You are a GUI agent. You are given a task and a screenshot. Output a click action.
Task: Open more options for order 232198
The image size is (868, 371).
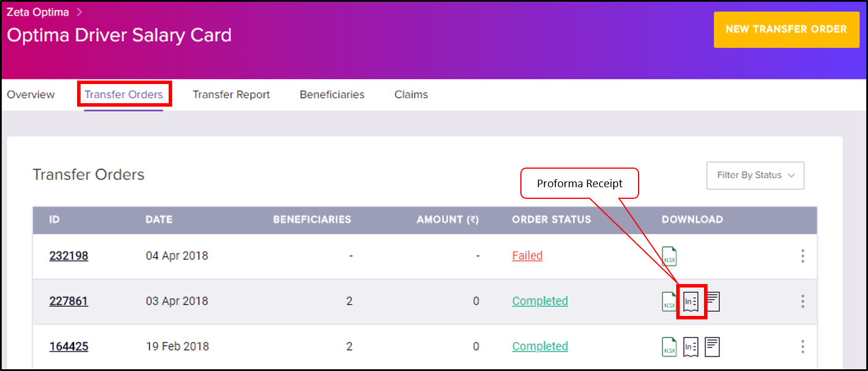(x=803, y=256)
